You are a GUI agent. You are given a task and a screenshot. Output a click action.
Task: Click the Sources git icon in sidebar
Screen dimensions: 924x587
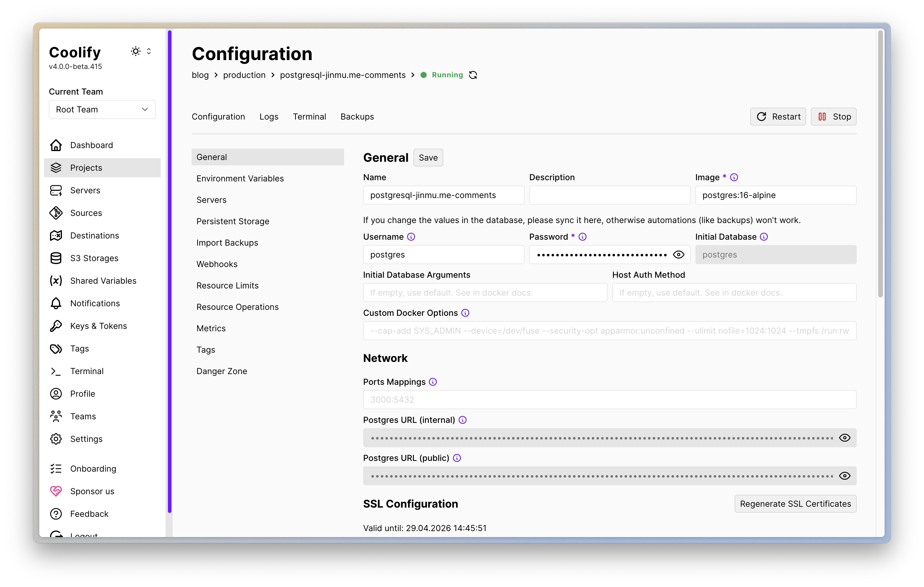pyautogui.click(x=56, y=213)
